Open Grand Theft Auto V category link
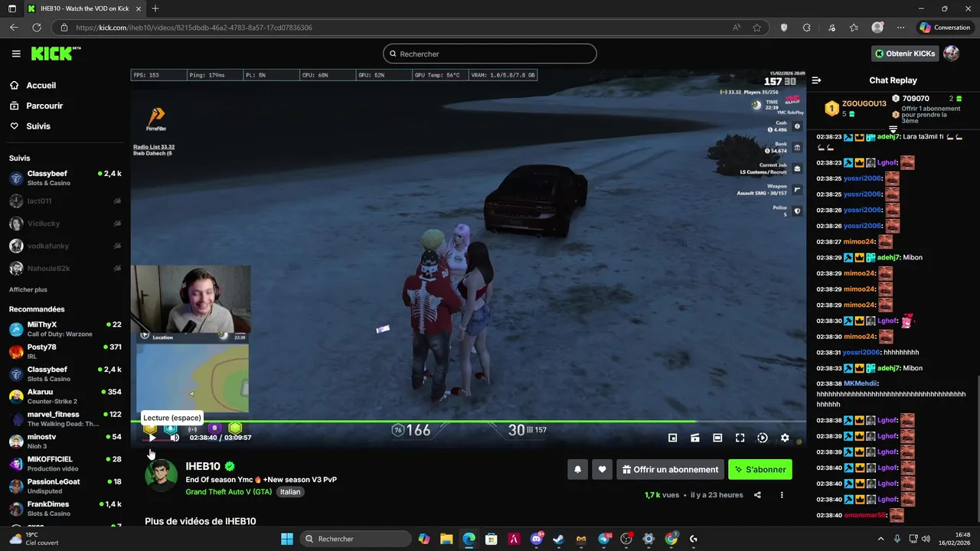 pyautogui.click(x=229, y=492)
